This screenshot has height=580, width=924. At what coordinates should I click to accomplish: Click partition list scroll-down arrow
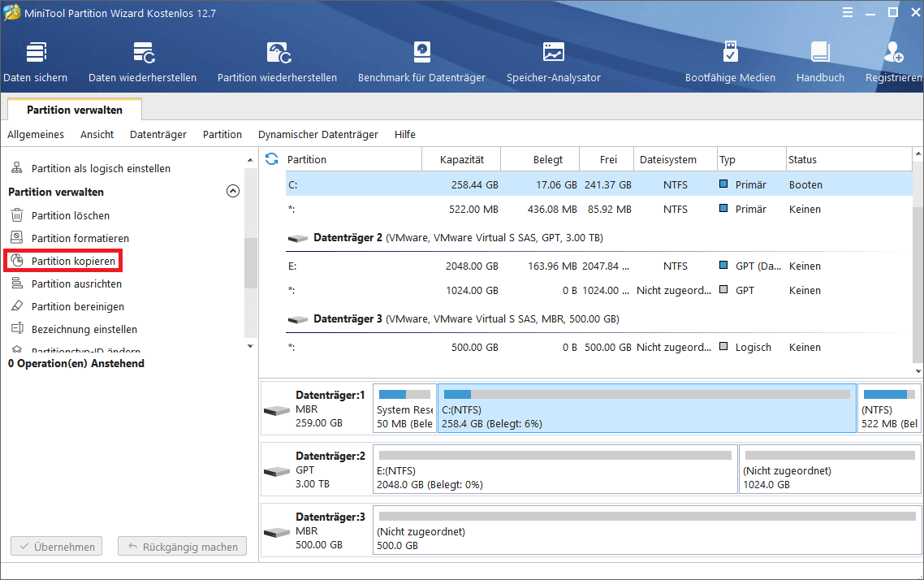tap(918, 371)
